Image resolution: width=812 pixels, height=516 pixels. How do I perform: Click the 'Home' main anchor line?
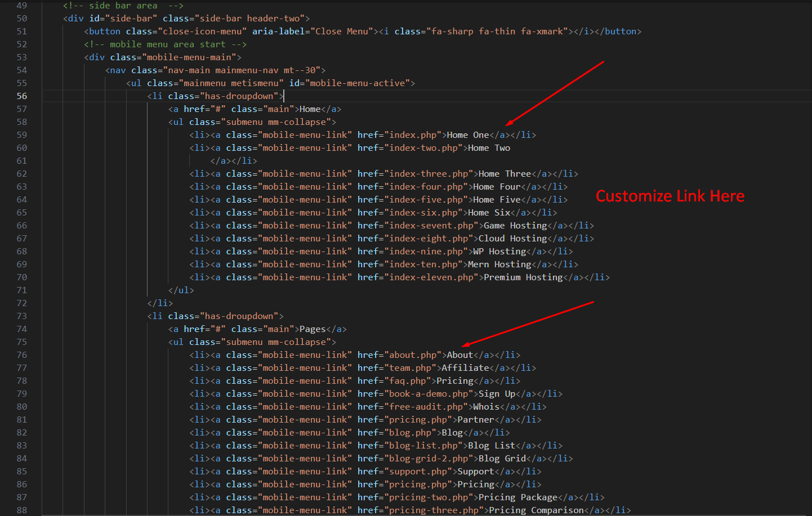point(255,109)
